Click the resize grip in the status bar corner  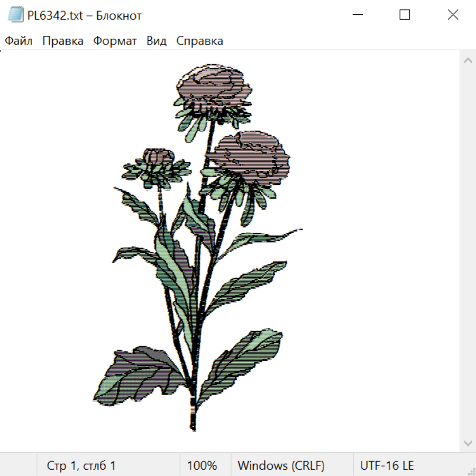point(470,470)
